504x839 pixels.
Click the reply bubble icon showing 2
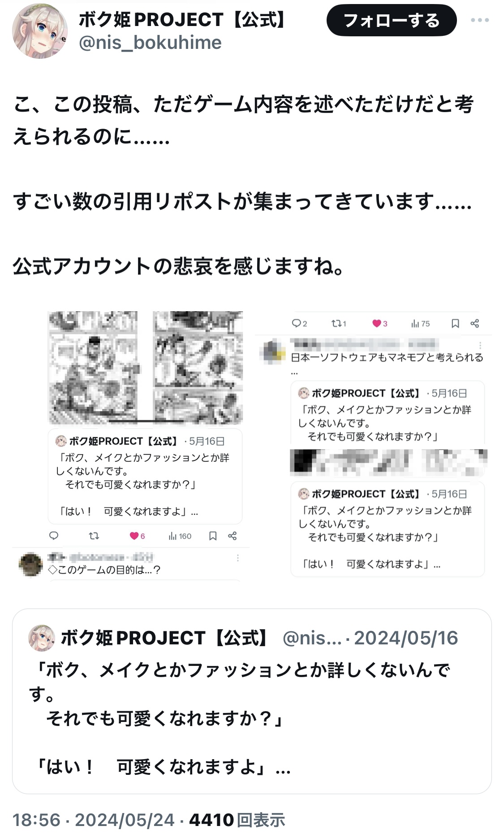pyautogui.click(x=299, y=323)
